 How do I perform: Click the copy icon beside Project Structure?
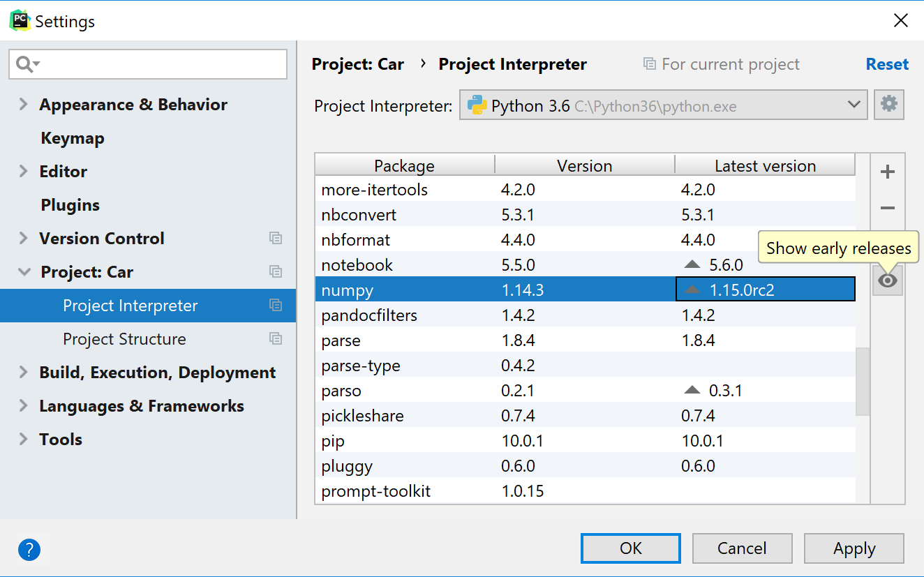(276, 339)
